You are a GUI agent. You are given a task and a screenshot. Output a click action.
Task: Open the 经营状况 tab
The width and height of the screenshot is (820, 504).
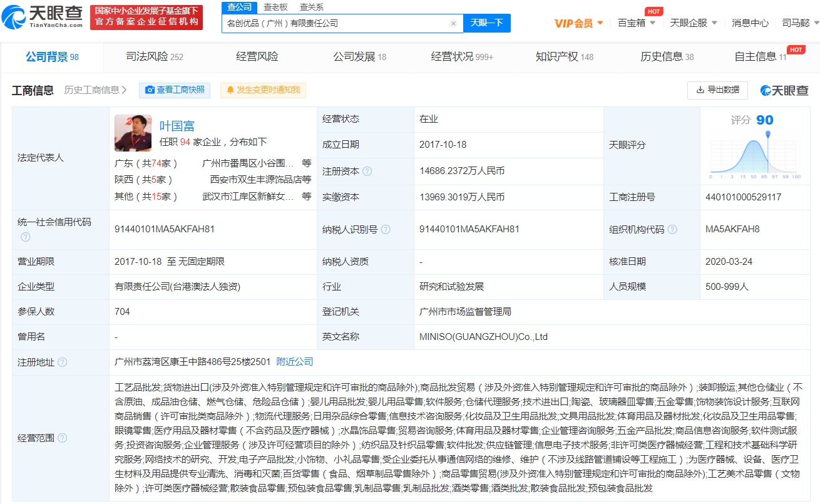[462, 57]
